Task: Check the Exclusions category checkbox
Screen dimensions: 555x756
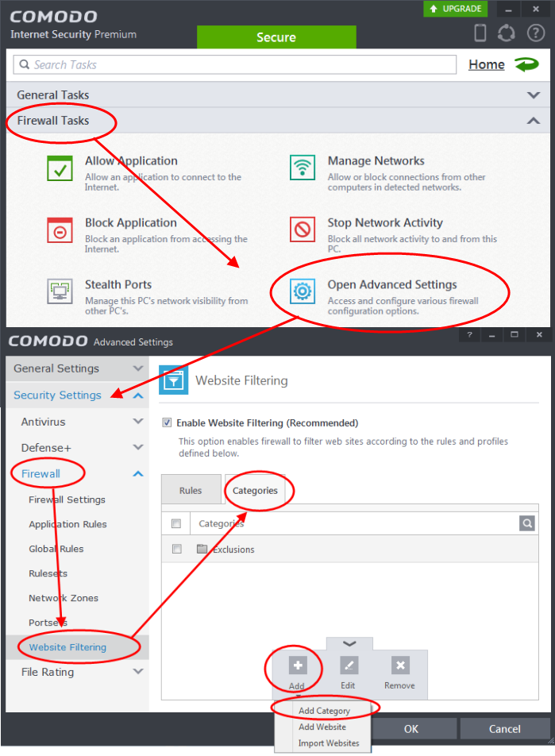Action: tap(177, 549)
